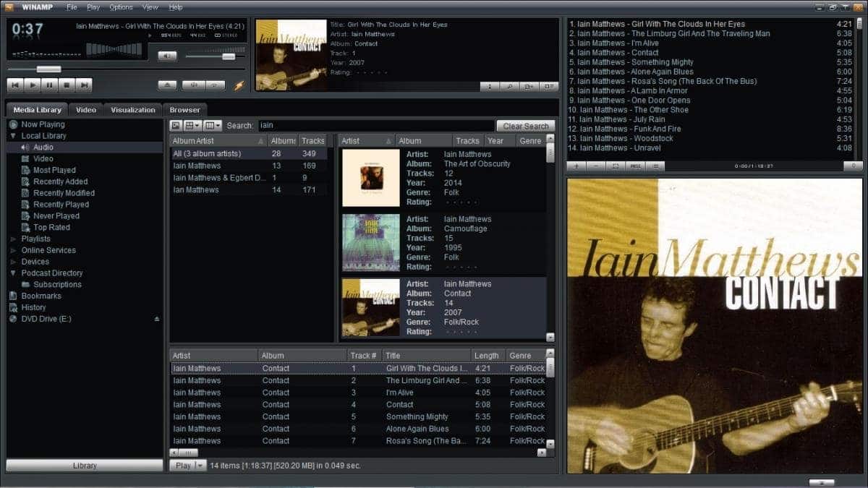The height and width of the screenshot is (488, 868).
Task: Click the playlist MISC button
Action: [x=635, y=166]
